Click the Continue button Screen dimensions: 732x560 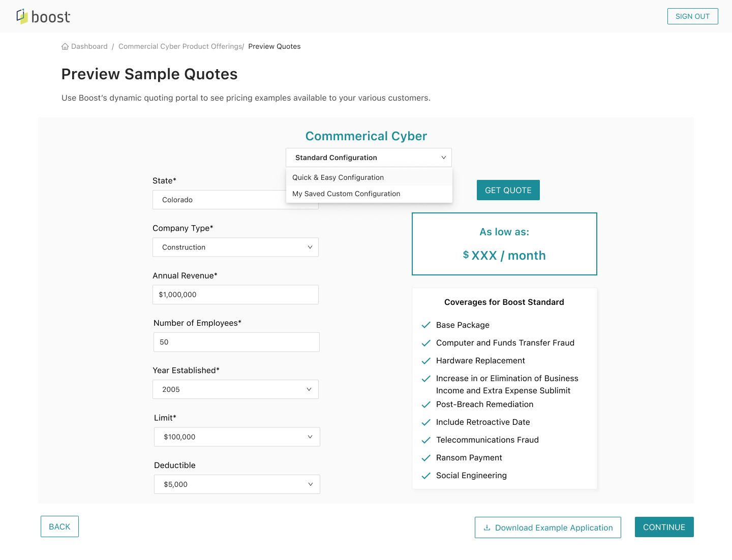pos(664,527)
